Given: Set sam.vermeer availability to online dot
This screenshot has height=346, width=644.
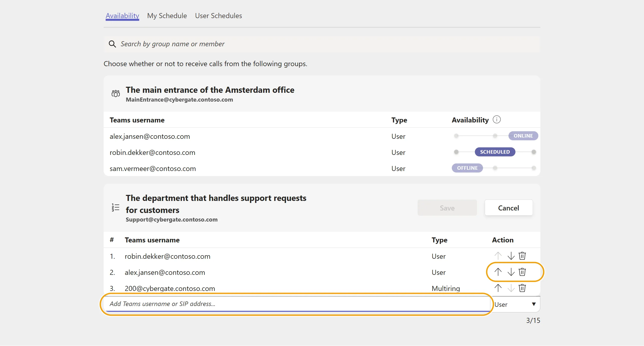Looking at the screenshot, I should click(534, 168).
